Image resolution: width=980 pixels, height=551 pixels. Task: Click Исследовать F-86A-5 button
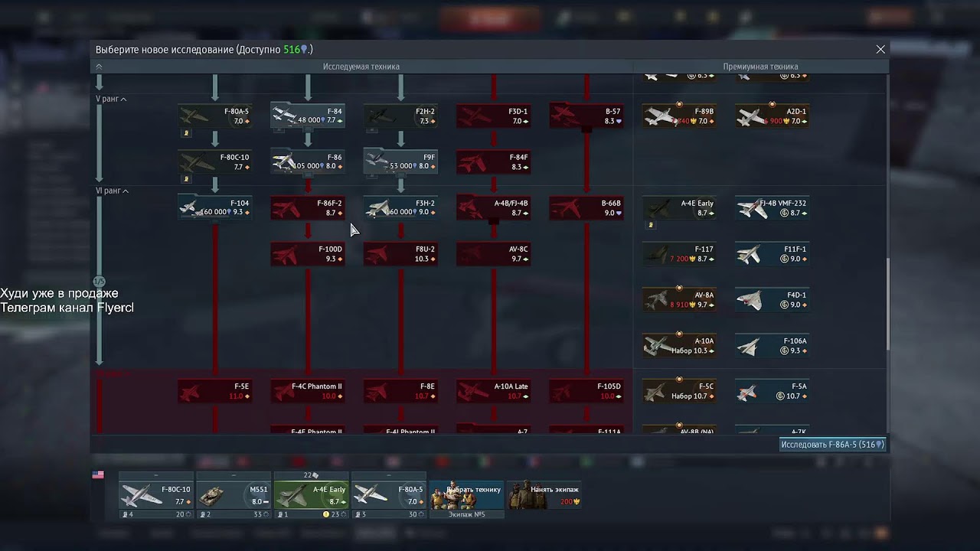coord(832,445)
